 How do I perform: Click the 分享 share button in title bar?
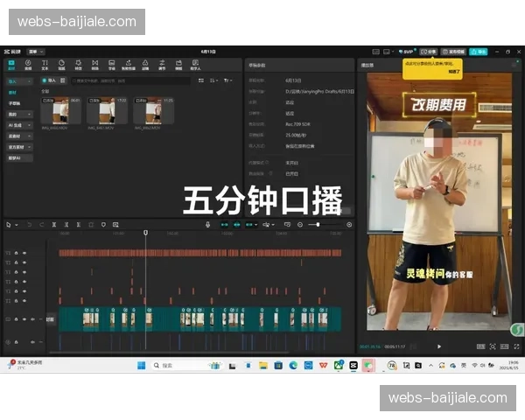(x=429, y=52)
